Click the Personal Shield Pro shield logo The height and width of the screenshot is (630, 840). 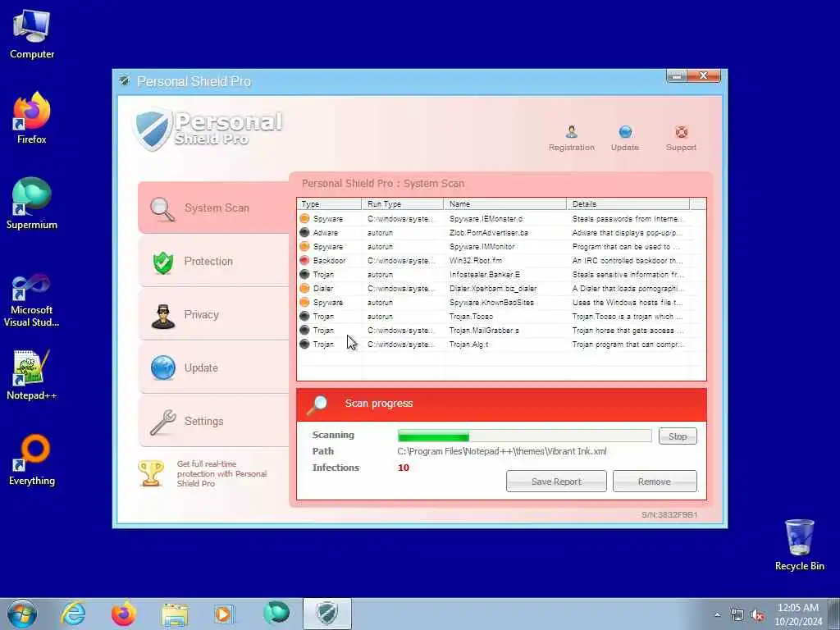point(153,129)
